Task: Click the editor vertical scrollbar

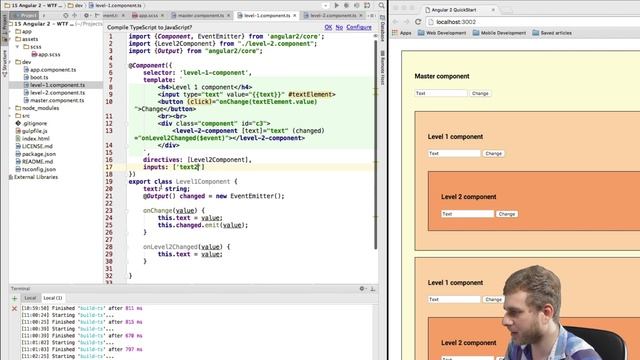Action: coord(376,143)
